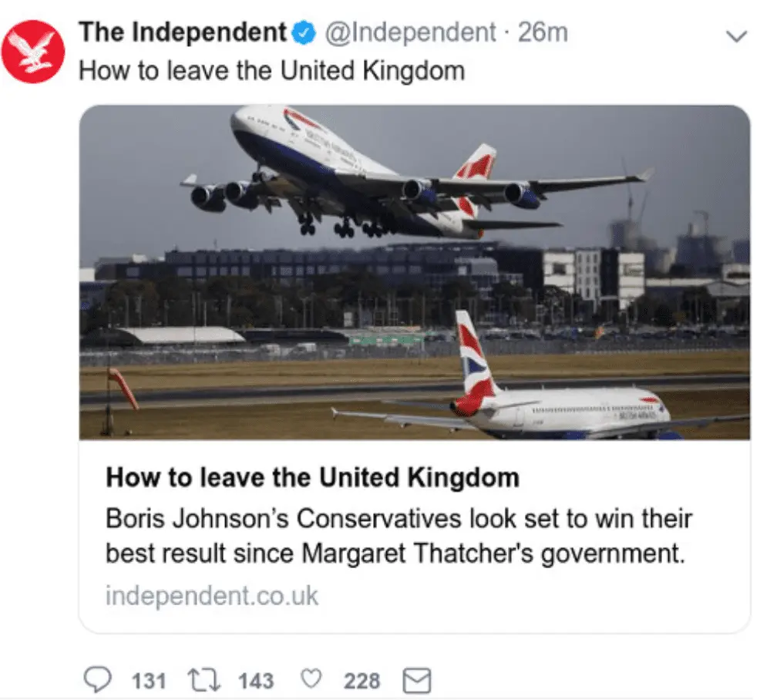Click the 228 likes count
760x700 pixels.
pos(362,681)
